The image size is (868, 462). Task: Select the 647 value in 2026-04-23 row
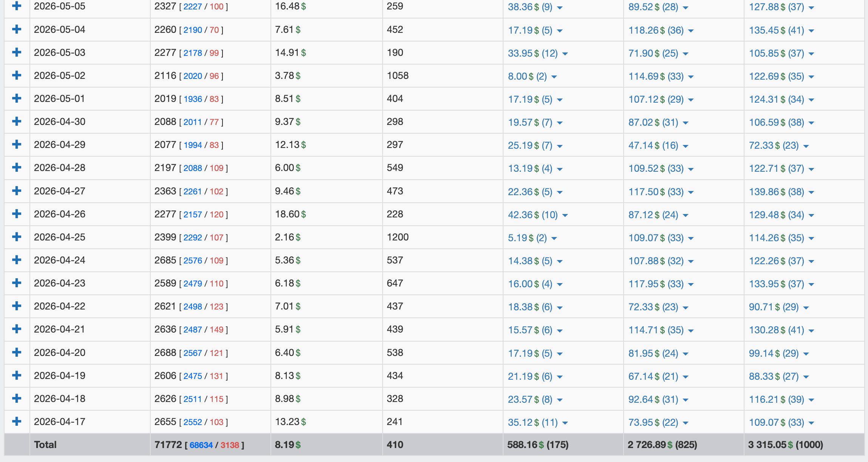click(395, 283)
